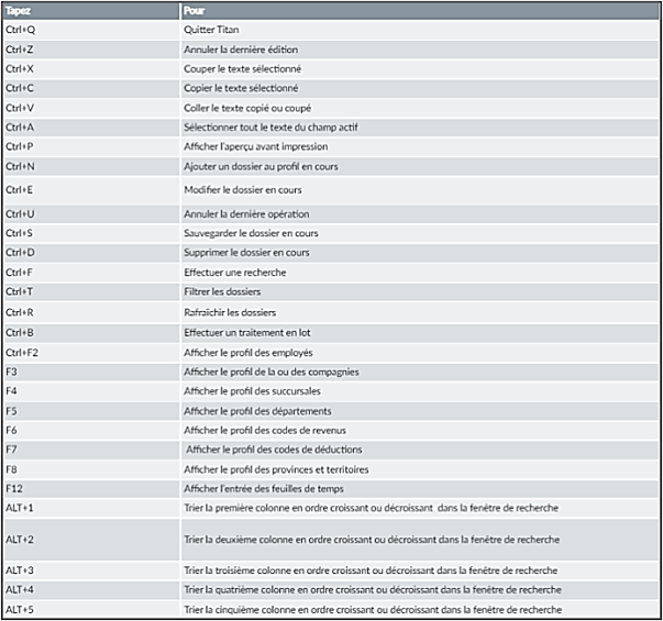This screenshot has height=621, width=663.
Task: Click 'Sélectionner tout le texte du champ actif'
Action: tap(271, 127)
